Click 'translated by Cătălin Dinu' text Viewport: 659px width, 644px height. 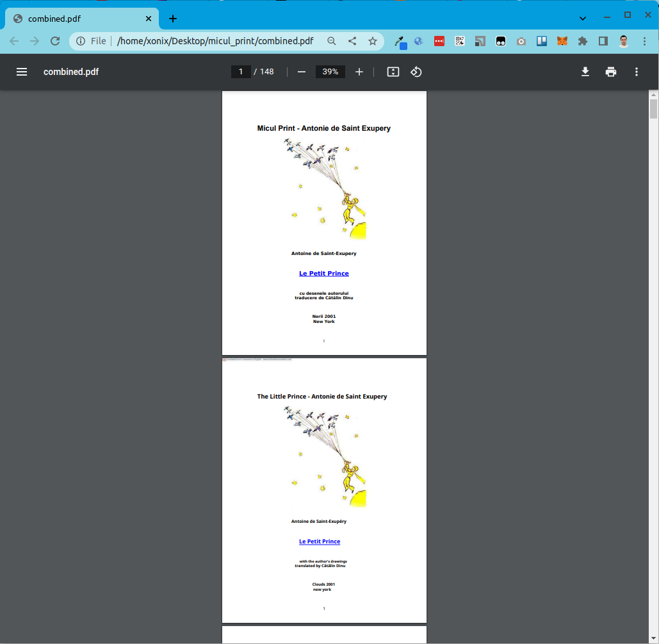click(320, 566)
